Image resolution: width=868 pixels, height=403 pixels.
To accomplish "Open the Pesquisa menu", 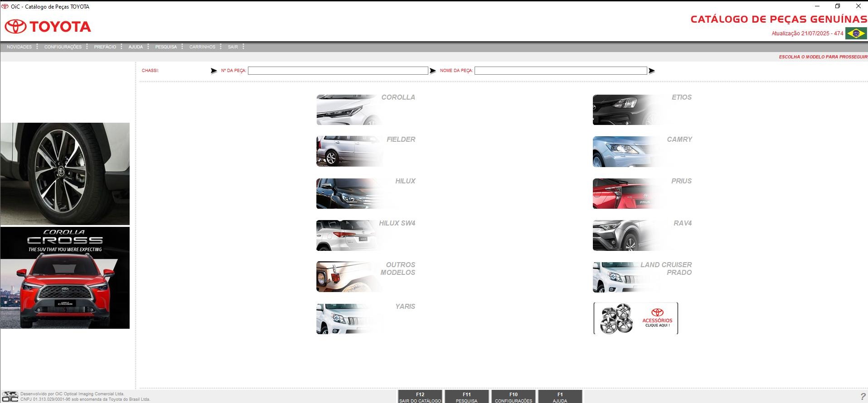I will pos(166,47).
